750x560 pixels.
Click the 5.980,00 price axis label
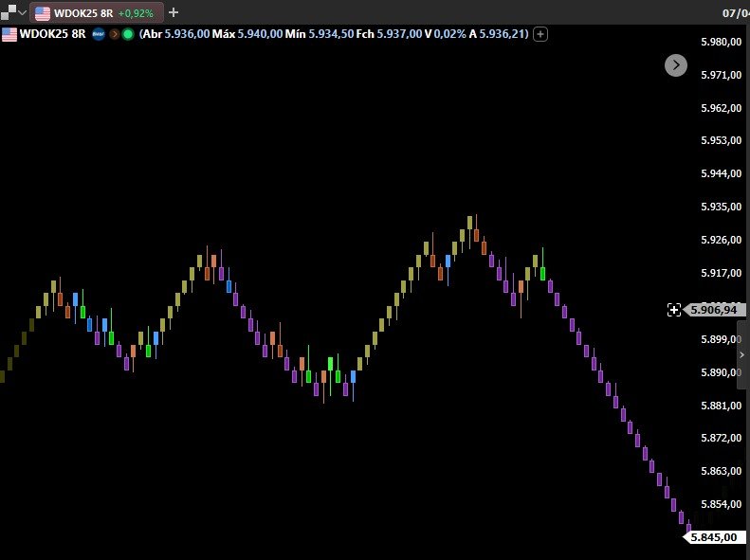pyautogui.click(x=721, y=42)
